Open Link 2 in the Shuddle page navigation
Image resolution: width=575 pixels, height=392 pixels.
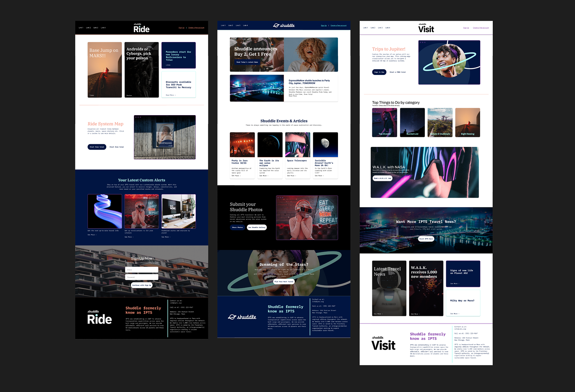231,26
